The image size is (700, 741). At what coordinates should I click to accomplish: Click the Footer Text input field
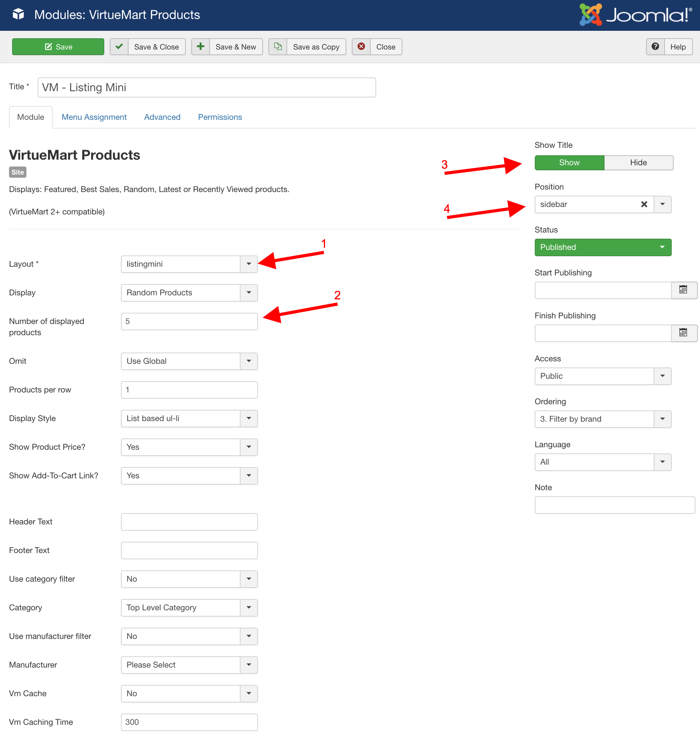pyautogui.click(x=189, y=550)
